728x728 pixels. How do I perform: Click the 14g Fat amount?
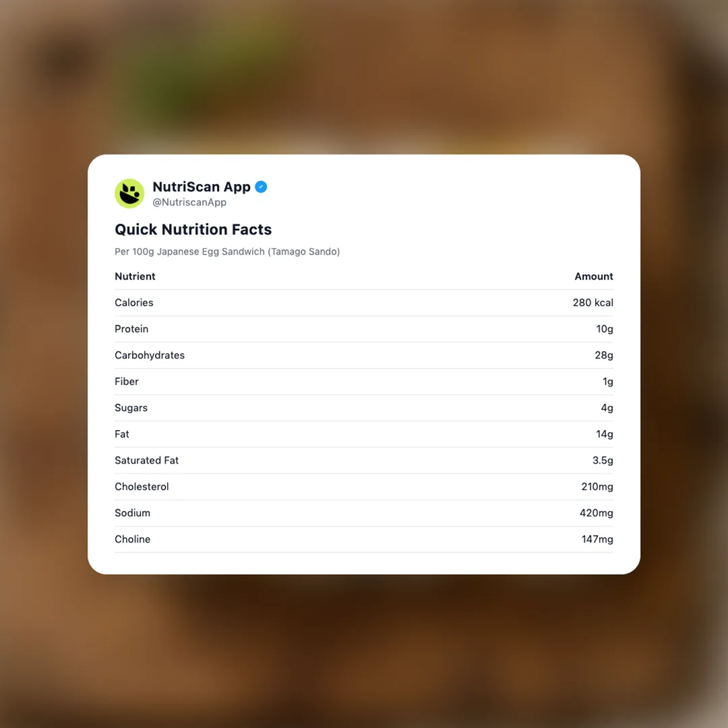pos(604,434)
